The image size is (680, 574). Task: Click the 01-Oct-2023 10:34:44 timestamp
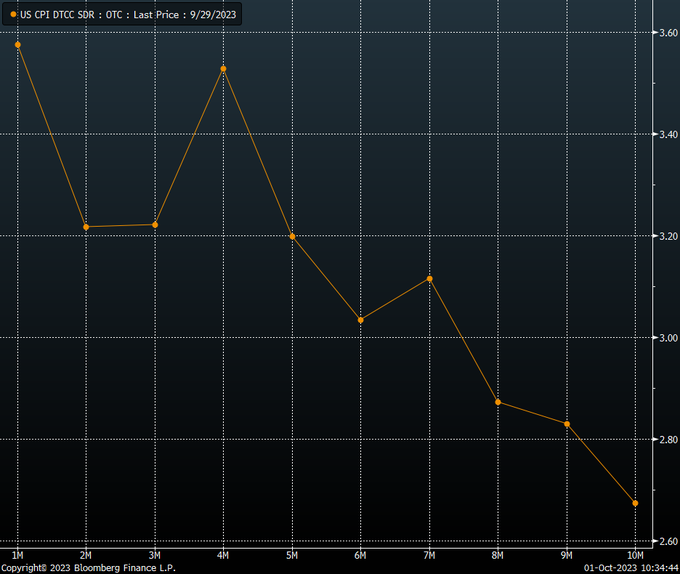pyautogui.click(x=631, y=567)
